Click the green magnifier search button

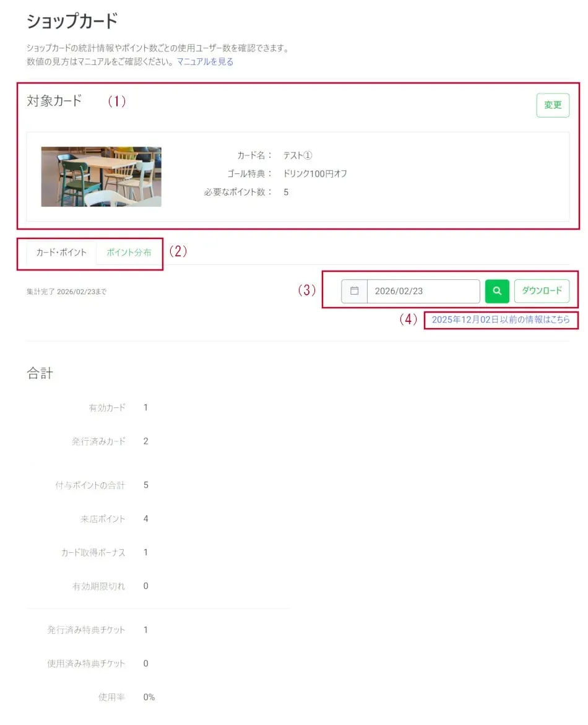pyautogui.click(x=497, y=291)
